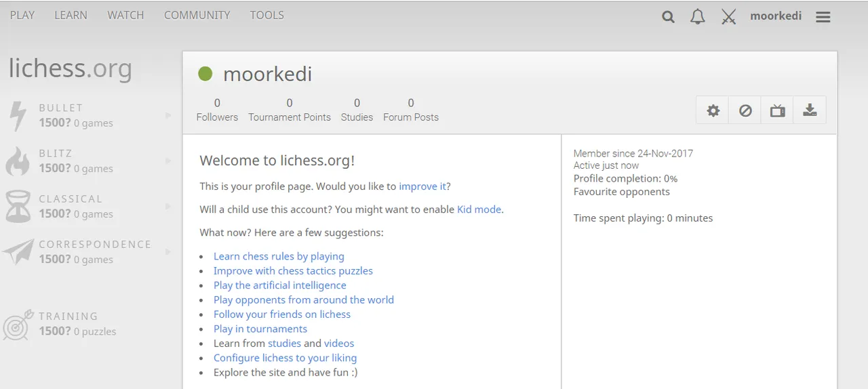Open the crossed swords challenges icon
Viewport: 868px width, 389px height.
click(x=728, y=17)
